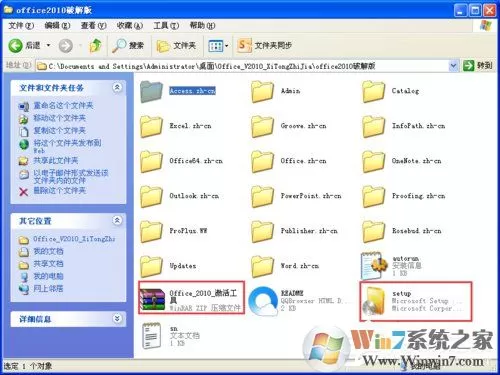
Task: Select the Excel.zh-cn folder icon
Action: (x=151, y=126)
